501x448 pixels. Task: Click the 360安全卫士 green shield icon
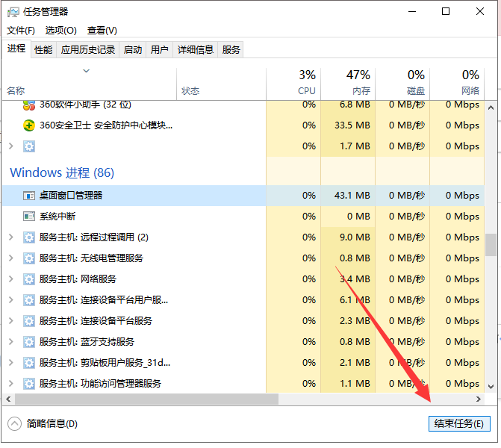click(x=29, y=125)
